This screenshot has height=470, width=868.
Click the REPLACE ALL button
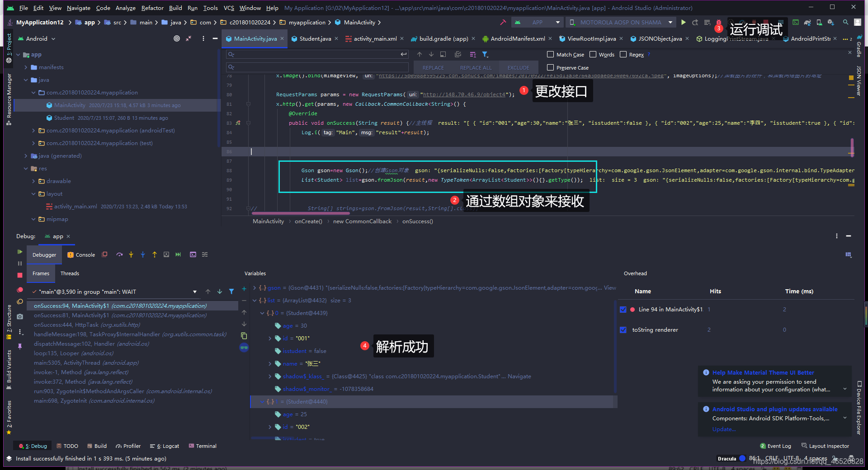tap(476, 68)
